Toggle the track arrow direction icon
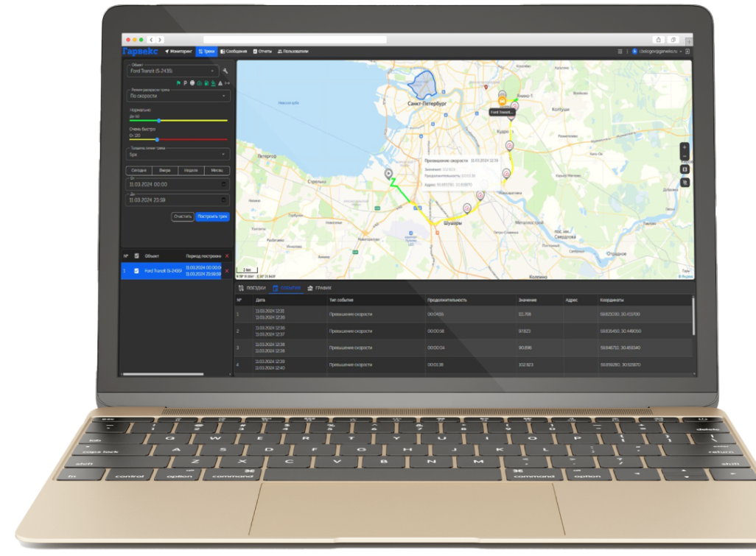756x556 pixels. [x=227, y=83]
